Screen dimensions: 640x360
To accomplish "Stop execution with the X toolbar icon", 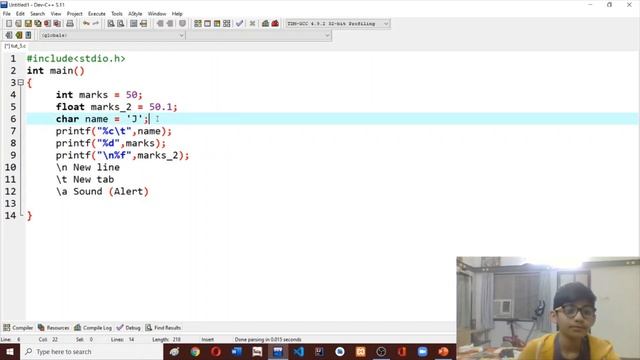I will coord(252,24).
